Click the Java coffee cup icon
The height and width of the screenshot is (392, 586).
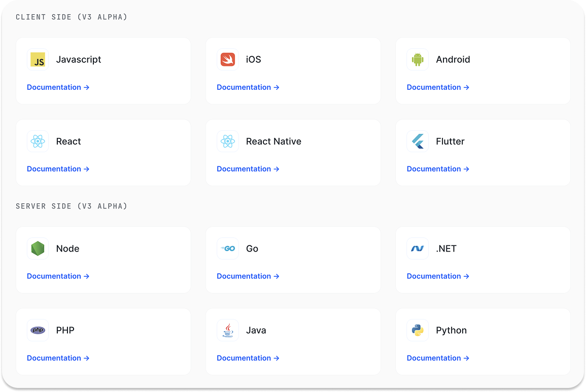[x=228, y=331]
